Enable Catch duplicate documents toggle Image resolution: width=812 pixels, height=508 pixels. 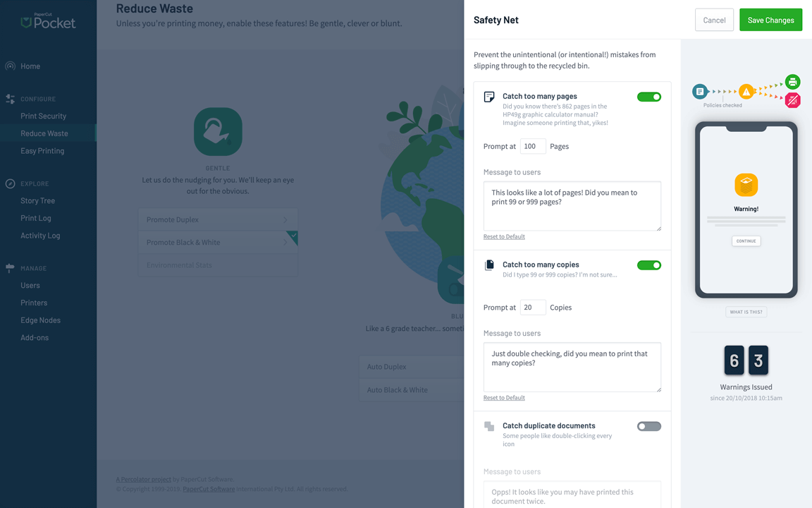click(x=648, y=426)
